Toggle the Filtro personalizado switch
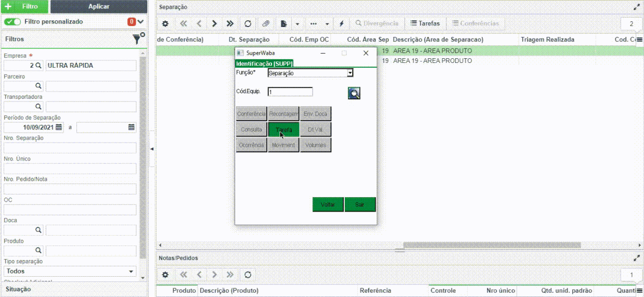Viewport: 644px width, 297px height. [x=12, y=22]
